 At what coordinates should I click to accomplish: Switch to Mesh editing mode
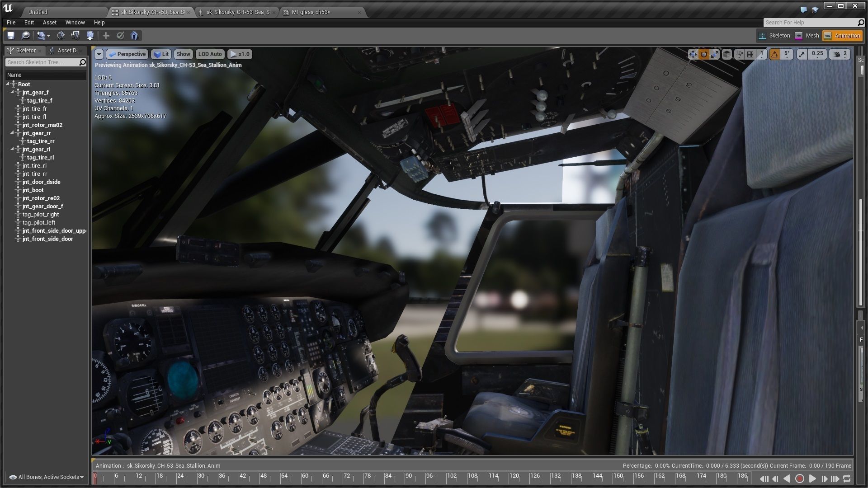[807, 36]
